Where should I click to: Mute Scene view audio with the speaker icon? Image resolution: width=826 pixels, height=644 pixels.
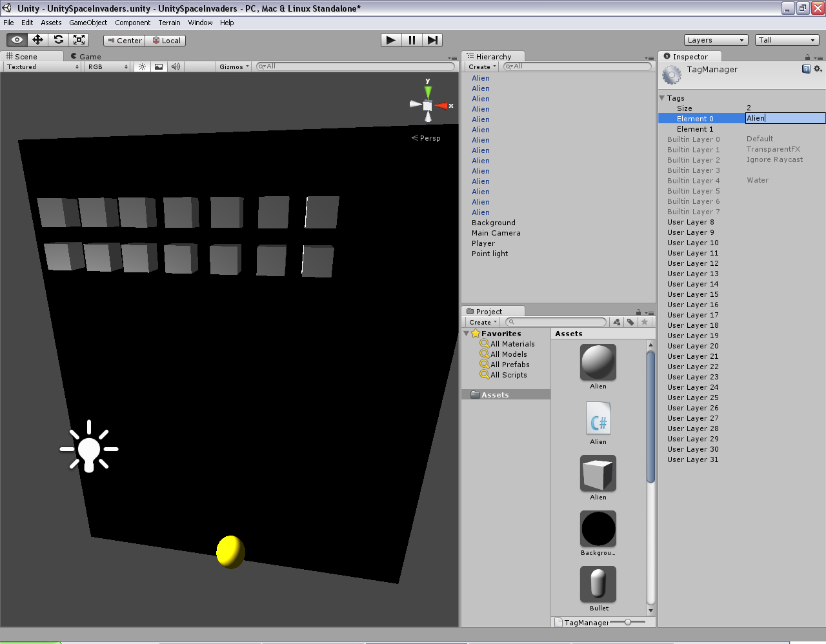175,66
